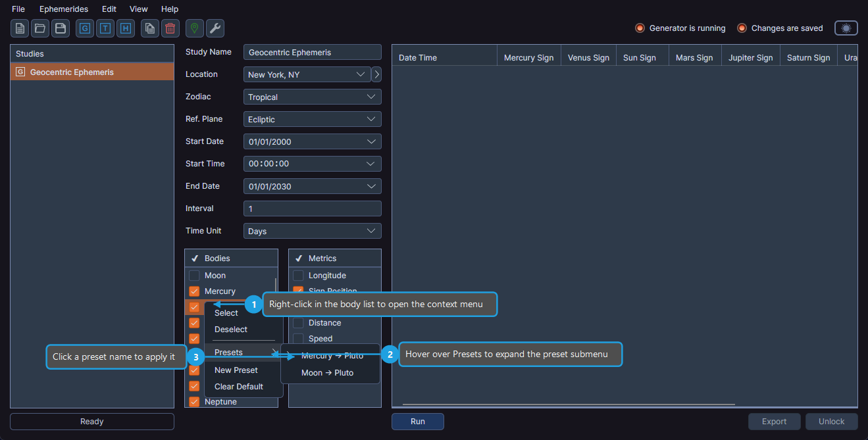Select the T topocentric study icon
The image size is (868, 440).
[105, 28]
